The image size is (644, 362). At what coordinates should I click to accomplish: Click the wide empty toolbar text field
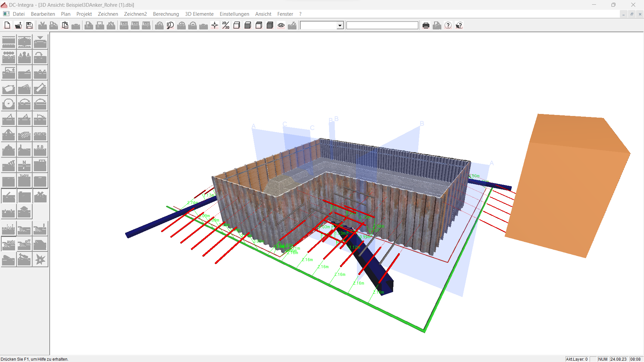pos(382,25)
